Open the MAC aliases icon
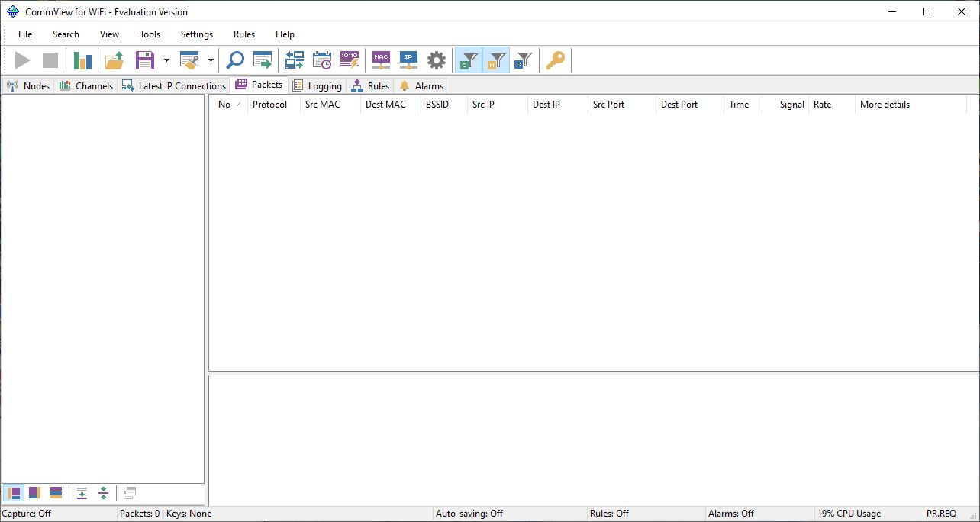Image resolution: width=980 pixels, height=522 pixels. pos(381,60)
